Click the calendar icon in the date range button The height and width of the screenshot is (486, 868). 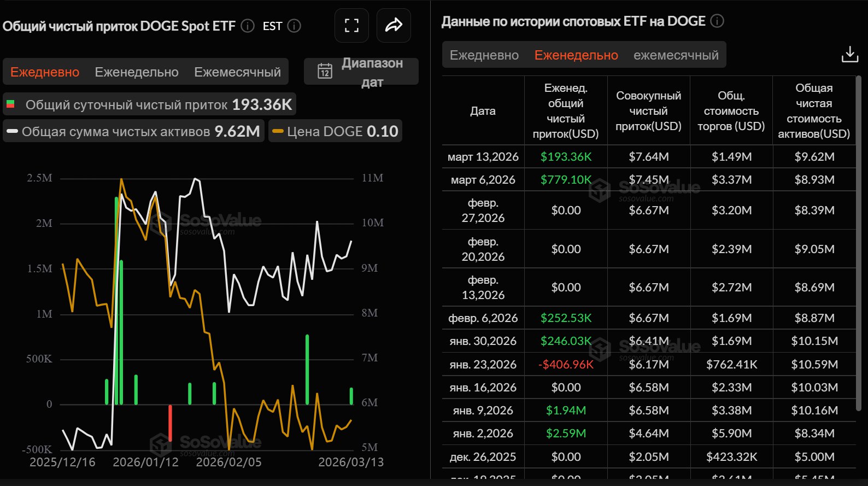tap(325, 72)
